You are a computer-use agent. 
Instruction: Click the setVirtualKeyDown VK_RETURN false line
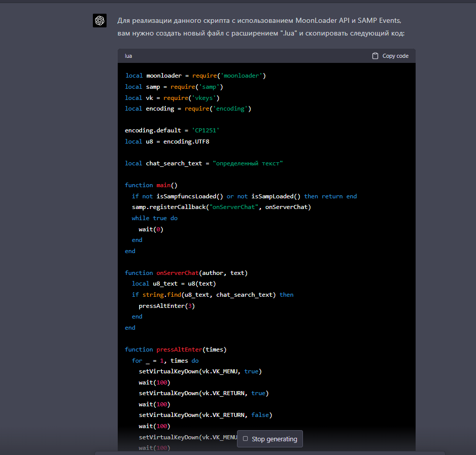pyautogui.click(x=205, y=415)
